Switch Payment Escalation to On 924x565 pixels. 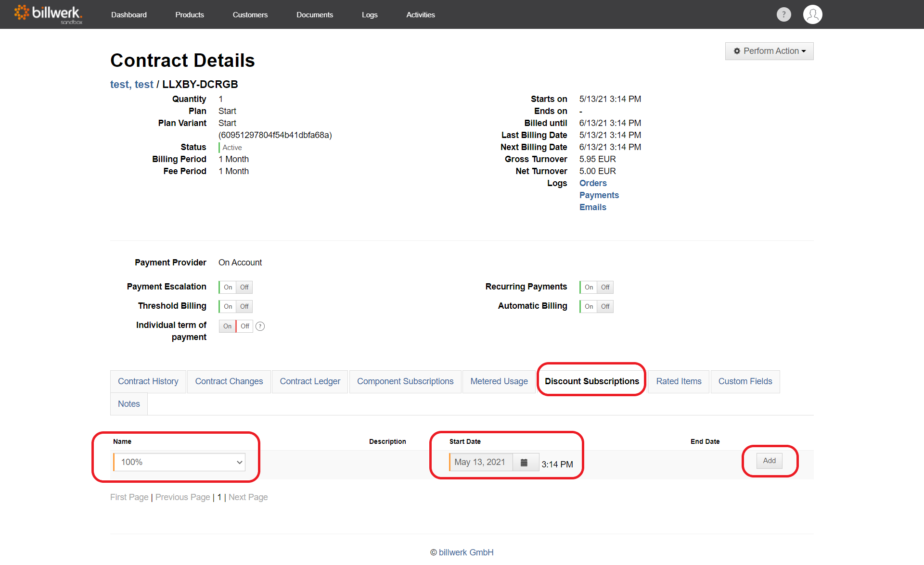[228, 287]
